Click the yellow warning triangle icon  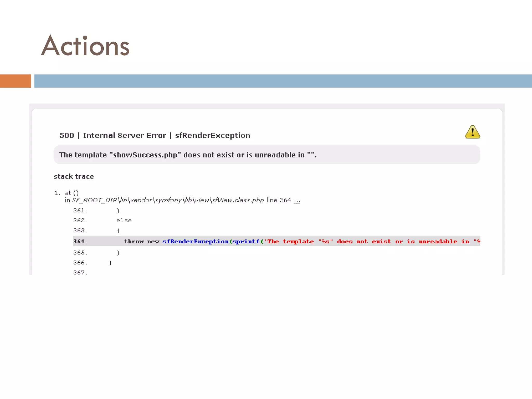tap(472, 132)
